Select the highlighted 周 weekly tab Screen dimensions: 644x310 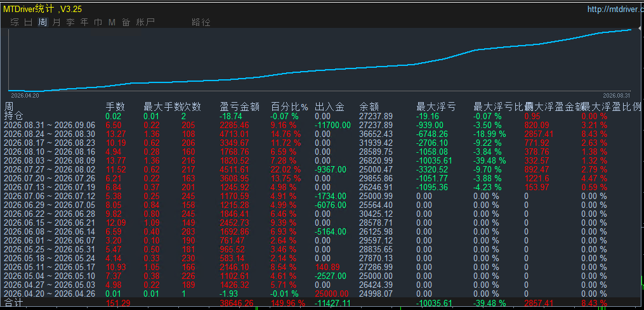coord(43,22)
